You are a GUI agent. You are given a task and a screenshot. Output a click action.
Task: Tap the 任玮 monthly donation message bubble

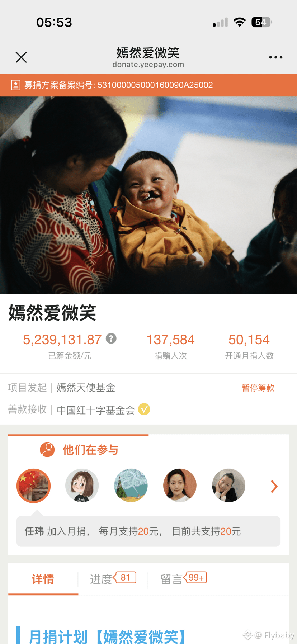pos(148,531)
